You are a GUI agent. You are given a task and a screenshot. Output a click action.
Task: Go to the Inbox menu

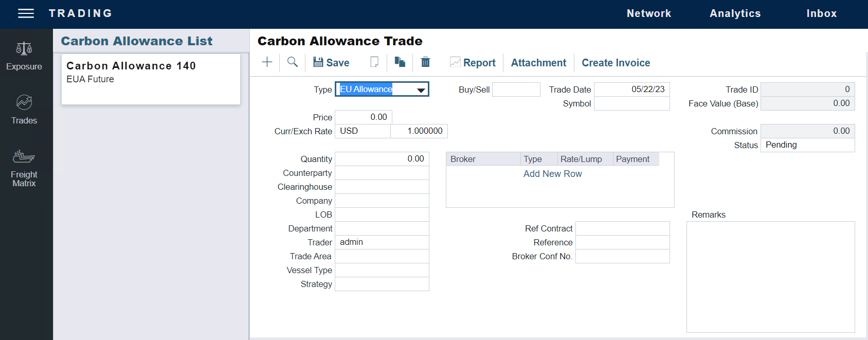pos(821,14)
